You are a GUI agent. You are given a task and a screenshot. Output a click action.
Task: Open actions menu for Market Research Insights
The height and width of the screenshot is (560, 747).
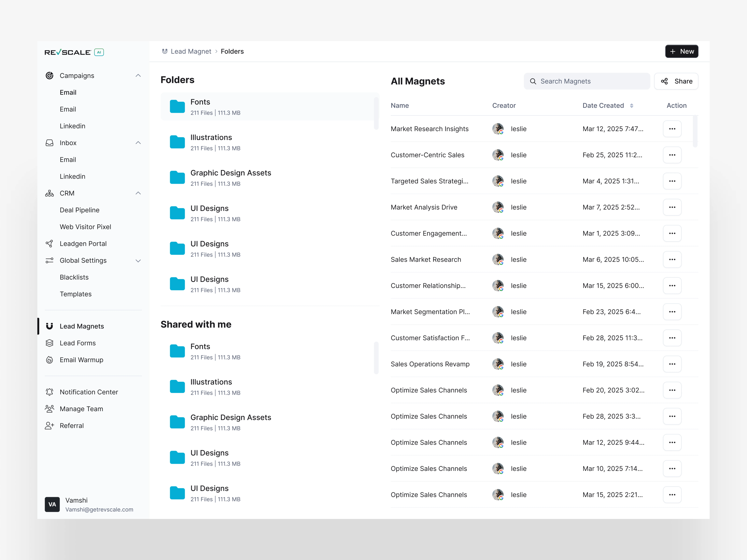coord(672,129)
